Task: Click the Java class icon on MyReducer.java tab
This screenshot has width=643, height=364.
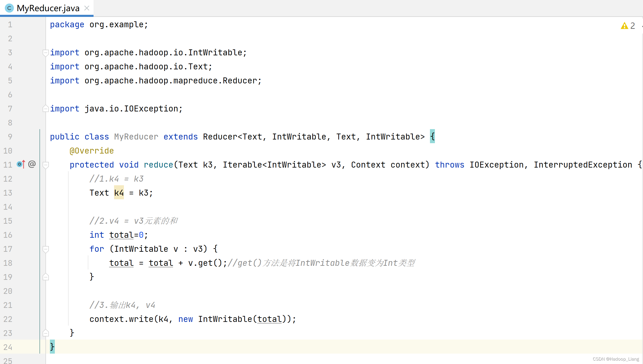Action: 9,8
